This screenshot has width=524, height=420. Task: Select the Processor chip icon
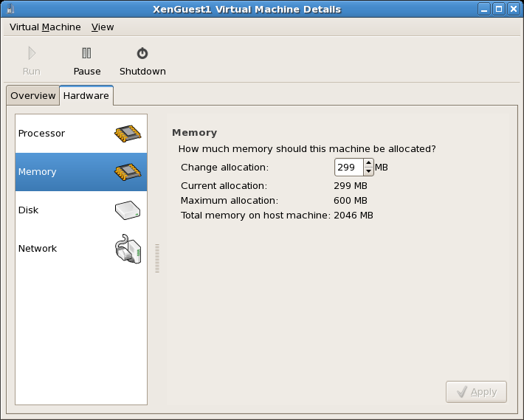128,134
